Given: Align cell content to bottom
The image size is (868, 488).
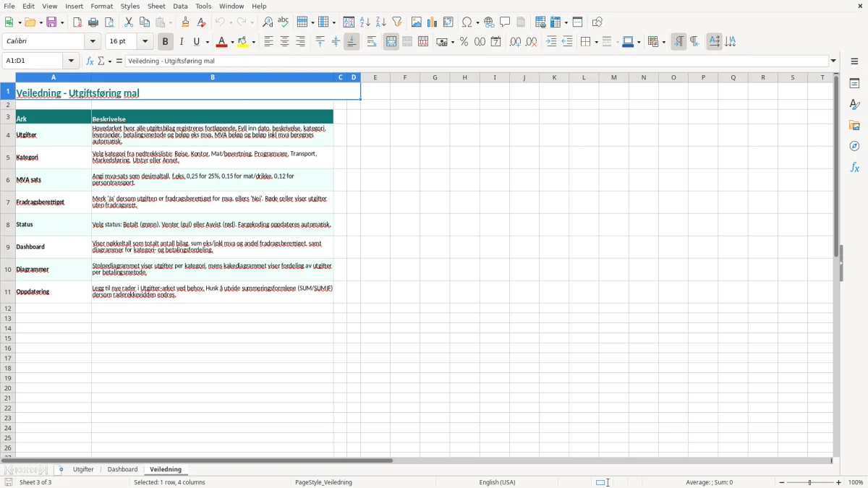Looking at the screenshot, I should [352, 42].
